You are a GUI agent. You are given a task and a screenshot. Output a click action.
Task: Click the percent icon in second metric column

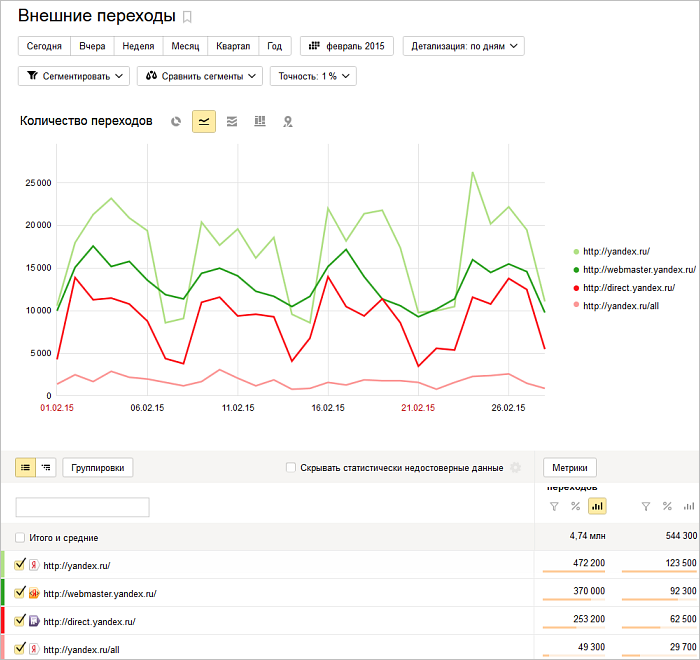[667, 506]
